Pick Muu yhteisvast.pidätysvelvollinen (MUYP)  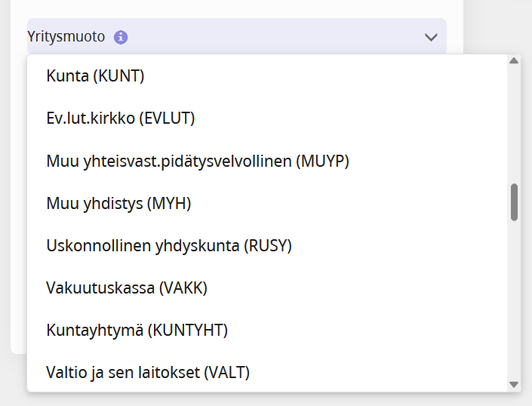[198, 161]
